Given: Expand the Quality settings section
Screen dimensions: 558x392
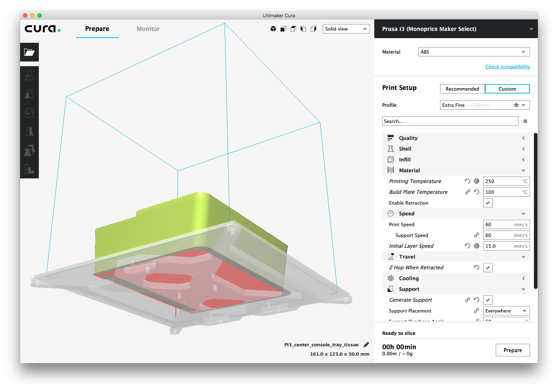Looking at the screenshot, I should (x=456, y=138).
